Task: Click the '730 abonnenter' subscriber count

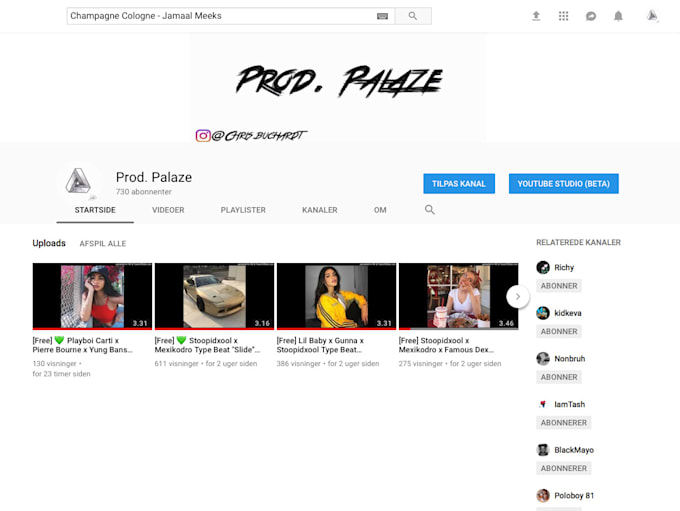Action: [144, 192]
